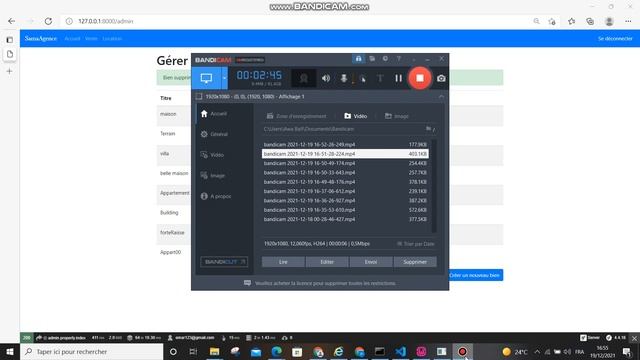This screenshot has width=640, height=360.
Task: Open browser settings ellipsis menu
Action: 628,21
